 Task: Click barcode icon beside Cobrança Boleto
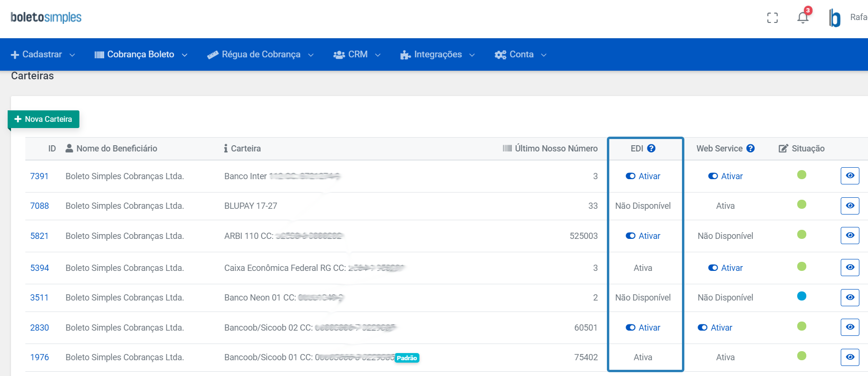pyautogui.click(x=99, y=55)
